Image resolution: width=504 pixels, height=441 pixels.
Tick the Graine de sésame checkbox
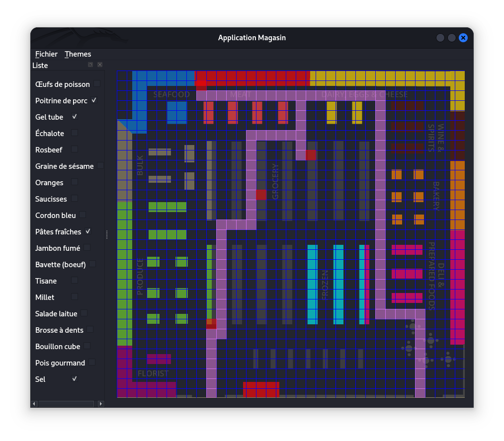coord(100,166)
